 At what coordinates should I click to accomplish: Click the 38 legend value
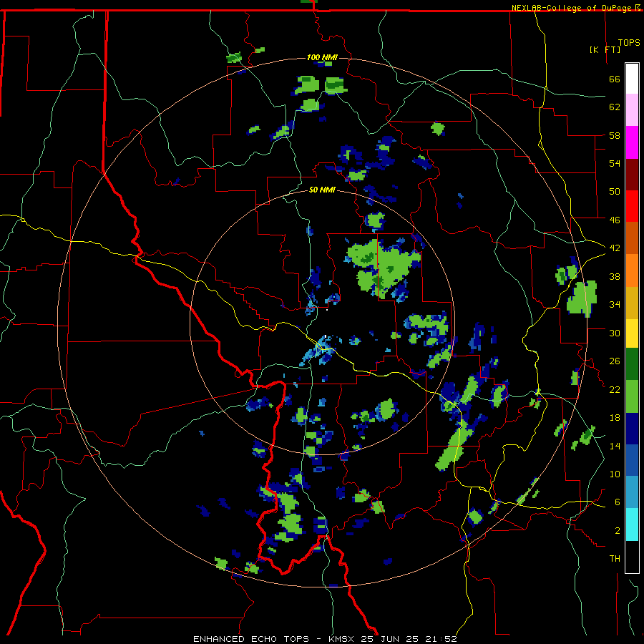(x=615, y=276)
